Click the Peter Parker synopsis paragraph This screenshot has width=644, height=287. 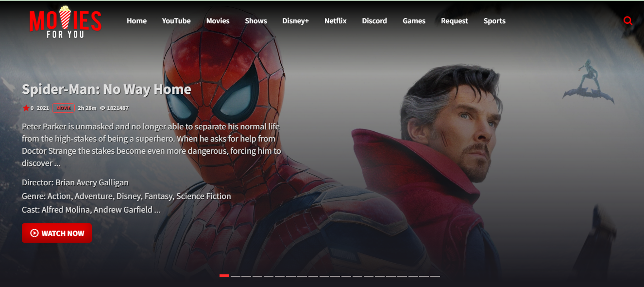tap(152, 144)
